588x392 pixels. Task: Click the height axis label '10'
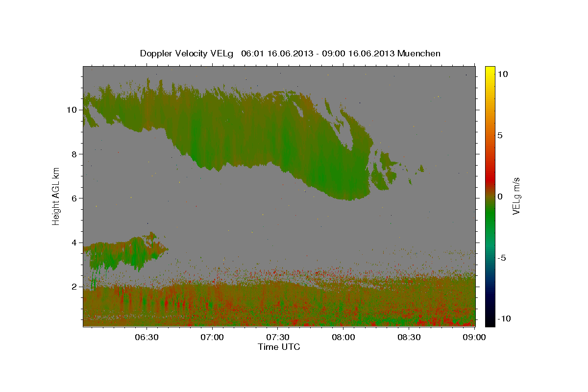point(71,110)
